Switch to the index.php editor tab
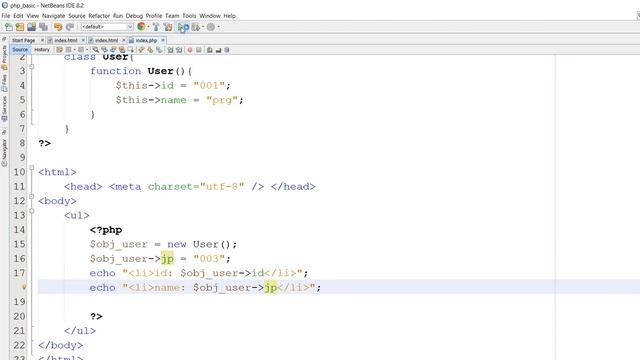 146,40
